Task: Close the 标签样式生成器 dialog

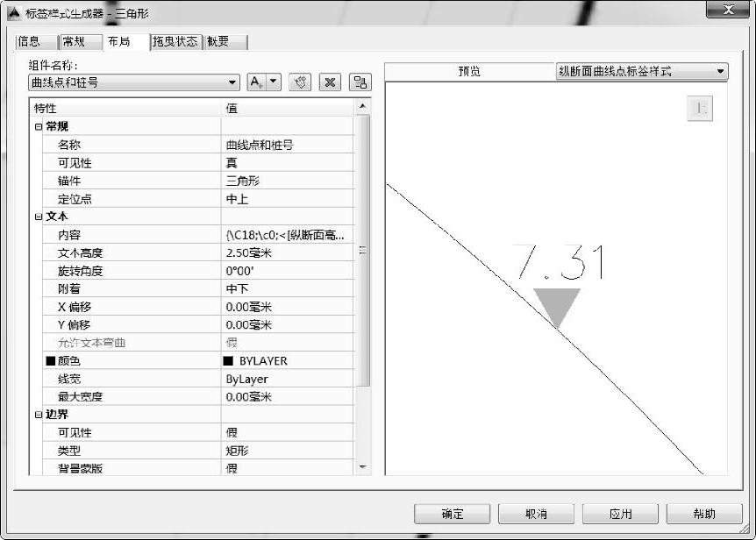Action: [x=728, y=10]
